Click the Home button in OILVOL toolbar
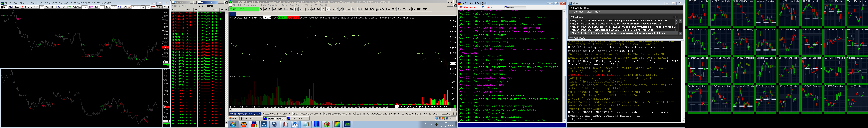This screenshot has height=128, width=868. (x=17, y=7)
